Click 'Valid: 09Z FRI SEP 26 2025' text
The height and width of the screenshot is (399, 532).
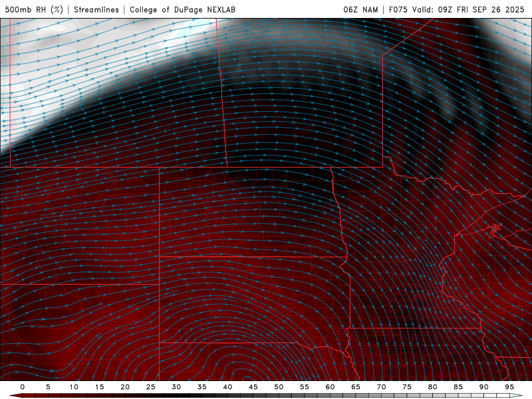[468, 9]
